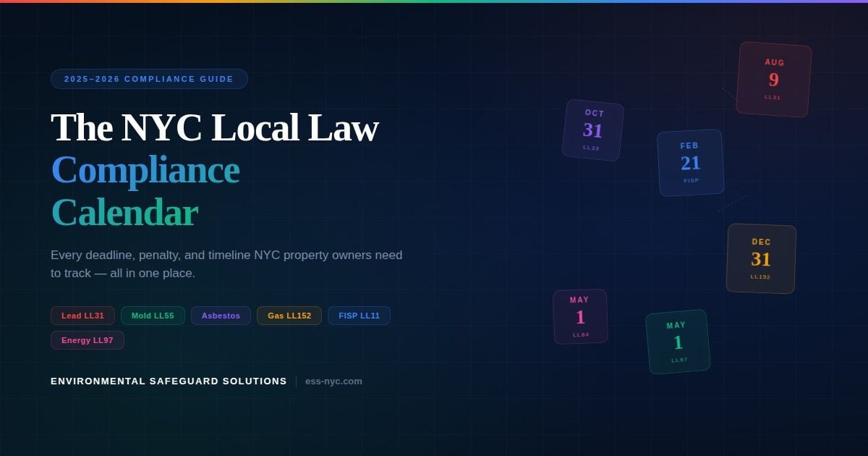The height and width of the screenshot is (456, 868).
Task: Switch to the Gas LL152 category
Action: [x=289, y=316]
